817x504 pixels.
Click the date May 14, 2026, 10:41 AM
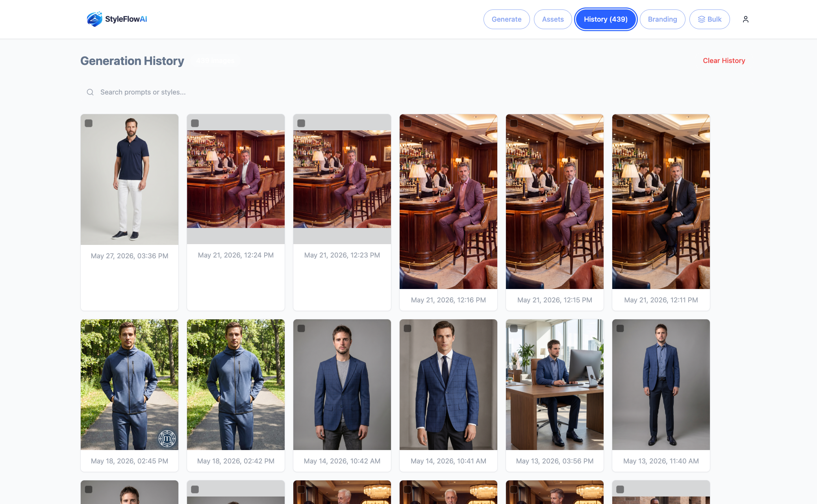tap(448, 461)
